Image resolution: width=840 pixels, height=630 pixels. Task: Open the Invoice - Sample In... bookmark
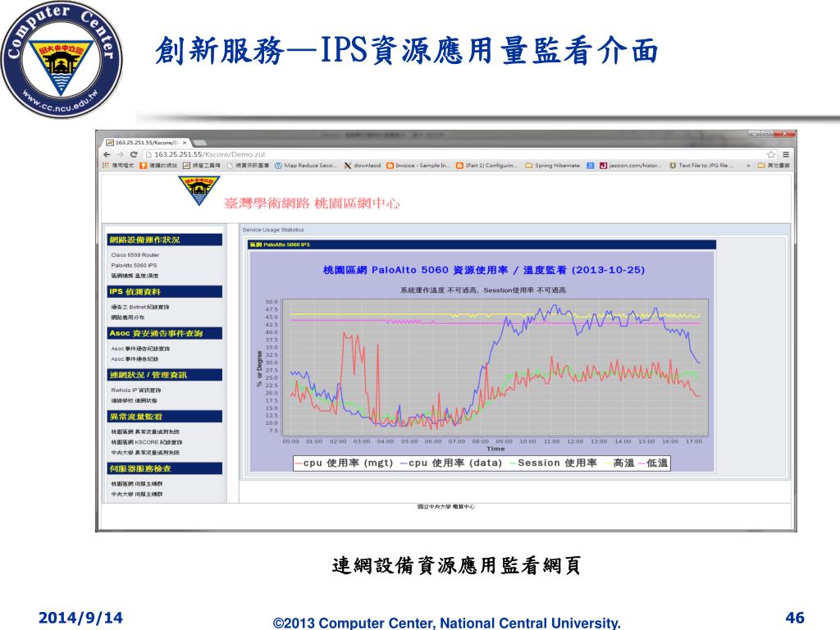[x=418, y=166]
